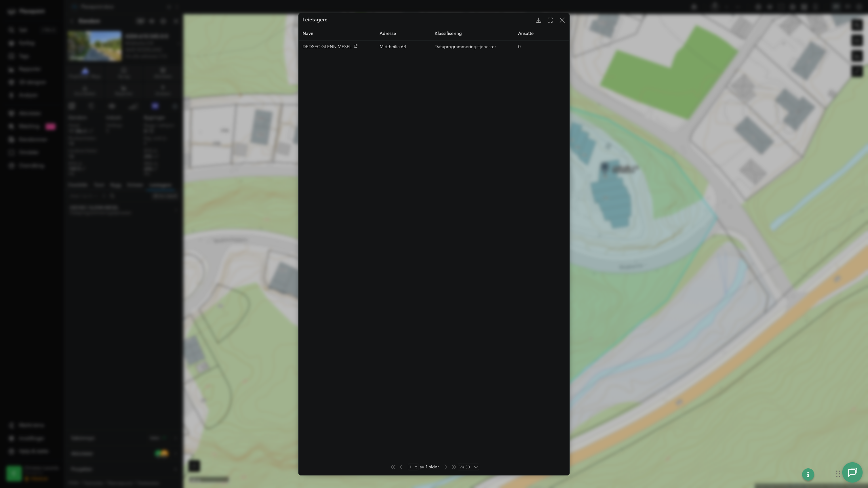Click the Midtheilia 6B address cell

click(x=393, y=47)
